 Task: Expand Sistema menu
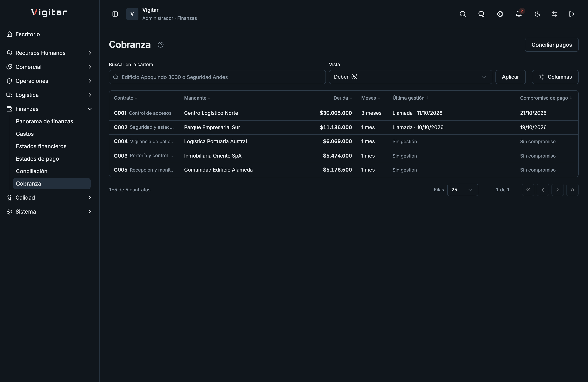pos(49,212)
